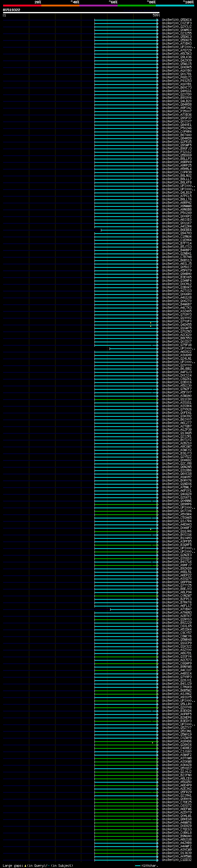Select UniRef100_Q89HP6 entry
The width and height of the screenshot is (197, 868).
(176, 504)
